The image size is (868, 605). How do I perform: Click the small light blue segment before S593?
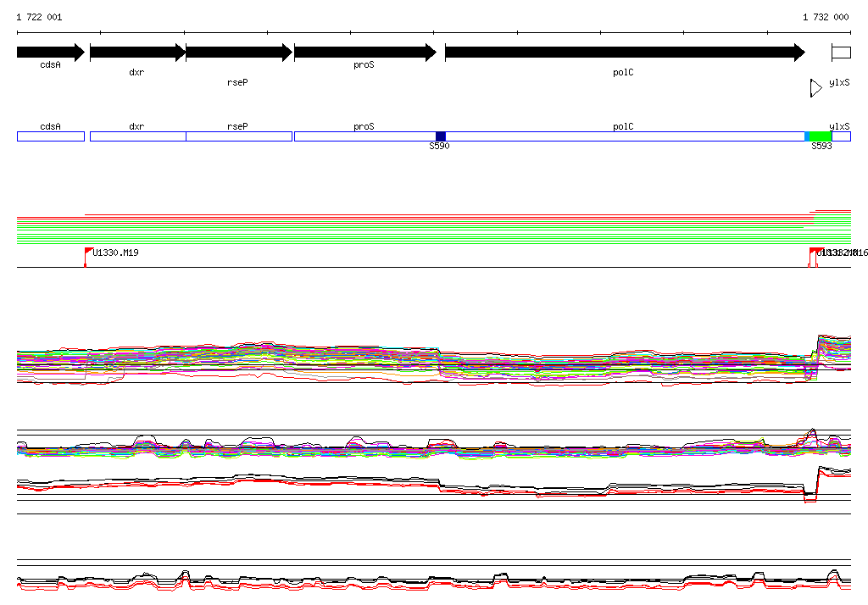pyautogui.click(x=807, y=136)
